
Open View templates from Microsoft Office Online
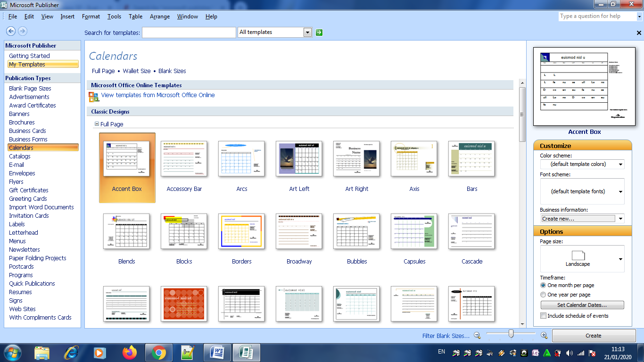tap(158, 95)
